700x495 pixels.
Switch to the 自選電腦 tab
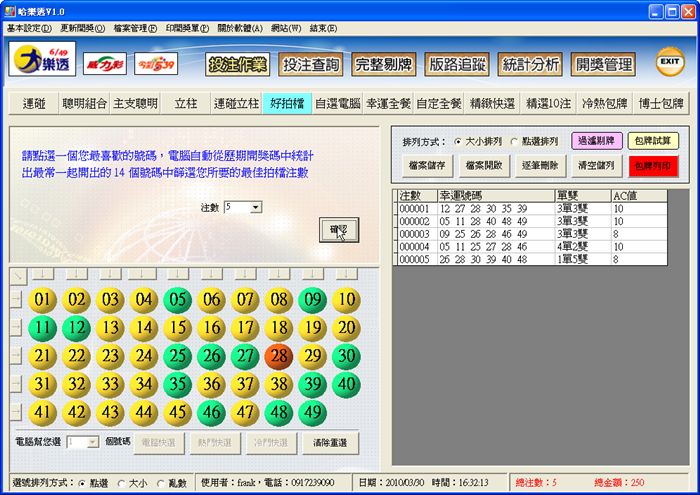coord(336,103)
